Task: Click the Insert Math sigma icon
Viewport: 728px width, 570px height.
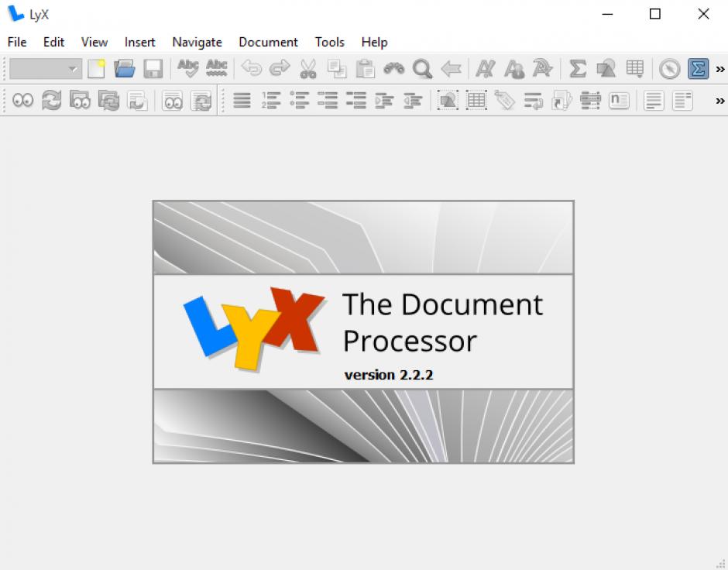Action: point(578,69)
